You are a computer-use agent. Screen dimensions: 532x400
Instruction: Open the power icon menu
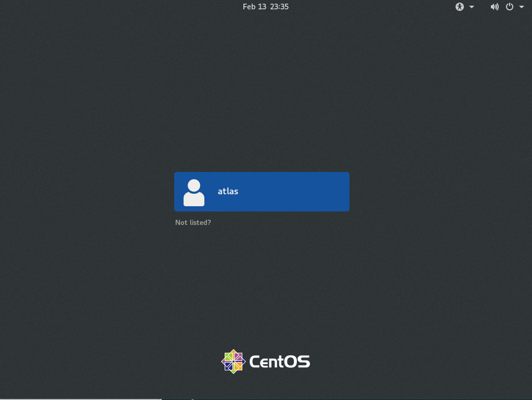pos(509,7)
